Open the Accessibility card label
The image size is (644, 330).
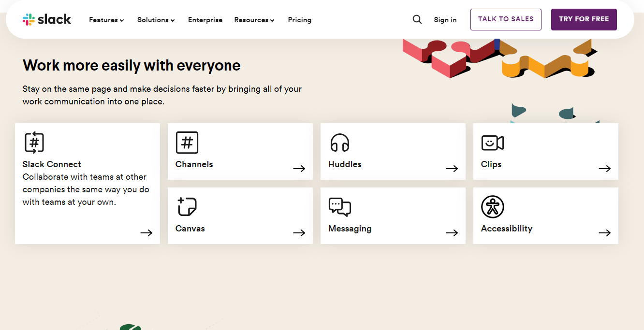point(507,229)
